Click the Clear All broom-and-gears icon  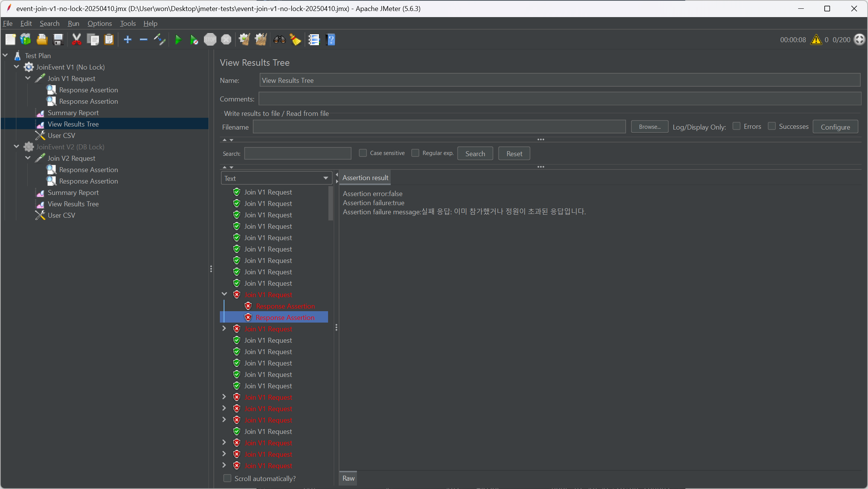click(x=260, y=40)
